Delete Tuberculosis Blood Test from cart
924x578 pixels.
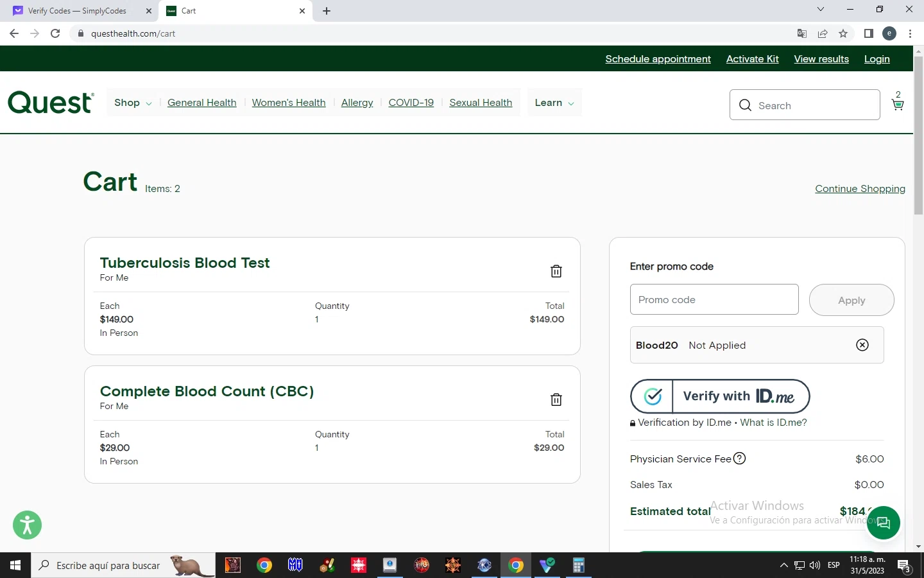[x=556, y=271]
